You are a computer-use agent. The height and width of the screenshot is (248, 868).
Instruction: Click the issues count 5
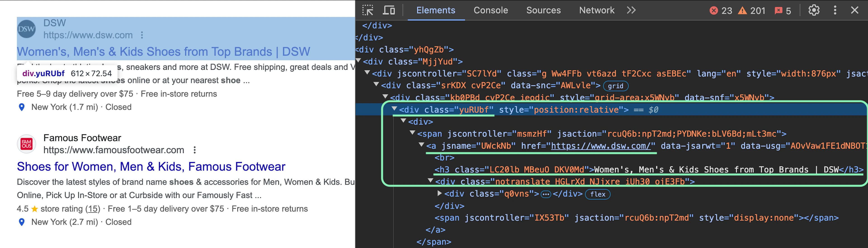(783, 10)
